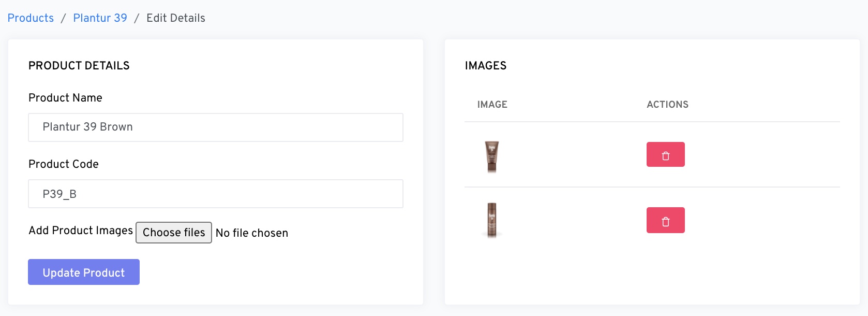Click the Product Name label
This screenshot has width=868, height=316.
[x=65, y=98]
